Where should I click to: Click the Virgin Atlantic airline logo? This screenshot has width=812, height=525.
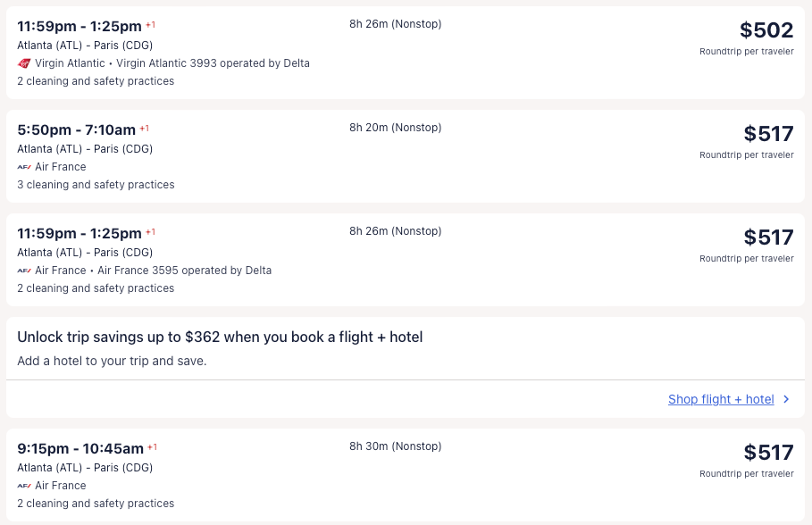click(x=24, y=63)
